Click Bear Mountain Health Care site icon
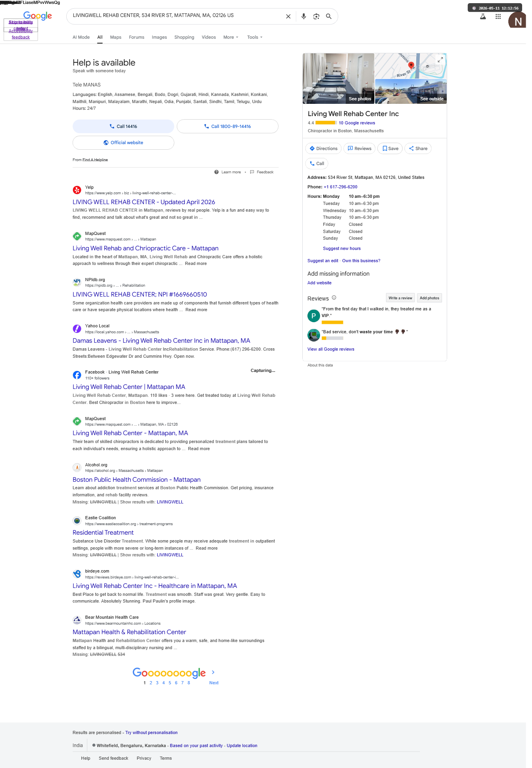Screen dimensions: 532x768 click(77, 620)
